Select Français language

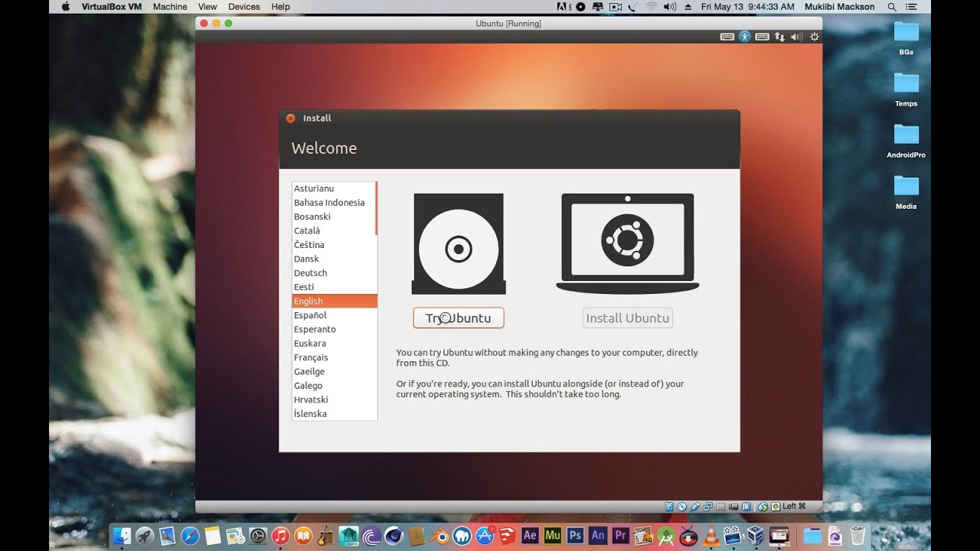click(x=334, y=357)
